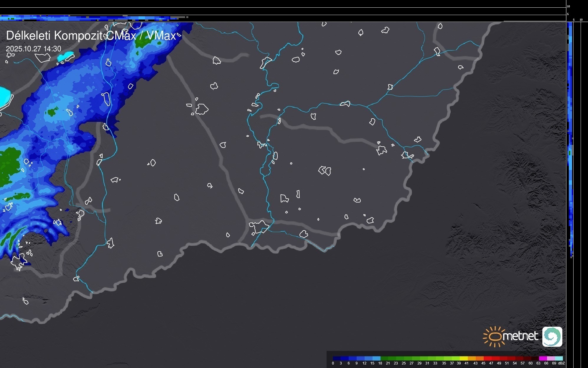Click the metnet wordmark text

(x=521, y=336)
